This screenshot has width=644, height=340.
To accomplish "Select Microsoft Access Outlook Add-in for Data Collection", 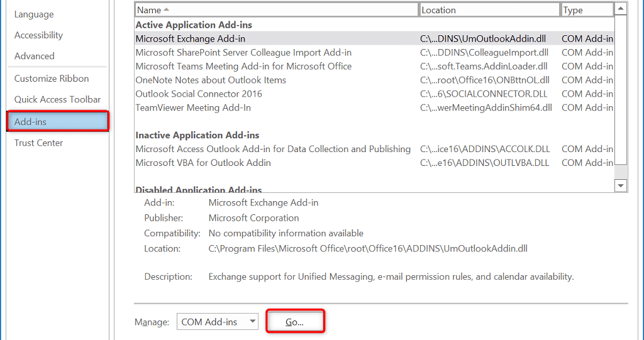I will pyautogui.click(x=374, y=149).
